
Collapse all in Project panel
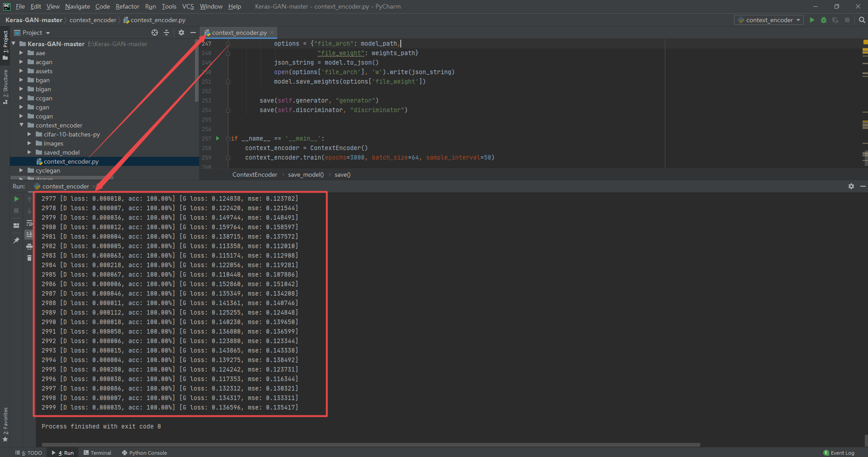(166, 33)
